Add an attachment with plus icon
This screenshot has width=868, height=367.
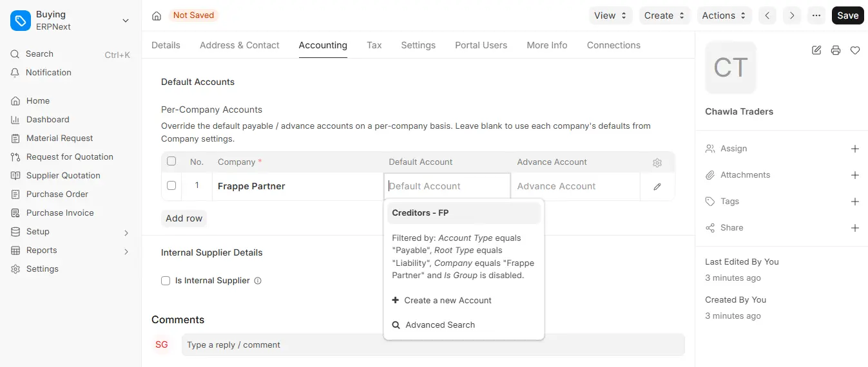coord(855,175)
